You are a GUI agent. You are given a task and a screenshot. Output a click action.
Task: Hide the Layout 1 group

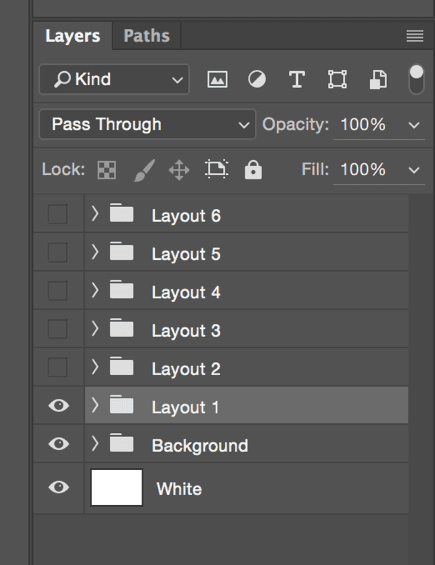pyautogui.click(x=59, y=405)
